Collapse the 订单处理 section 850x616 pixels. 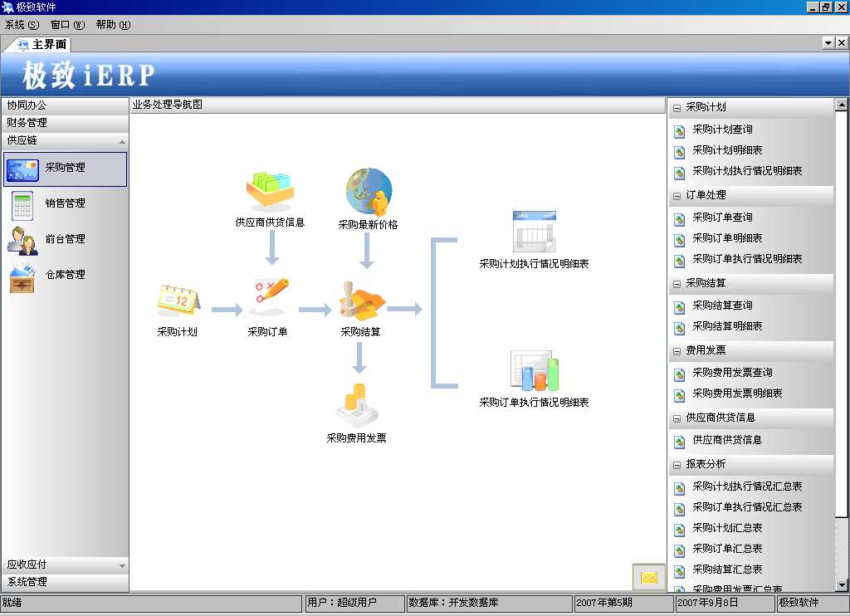tap(677, 196)
